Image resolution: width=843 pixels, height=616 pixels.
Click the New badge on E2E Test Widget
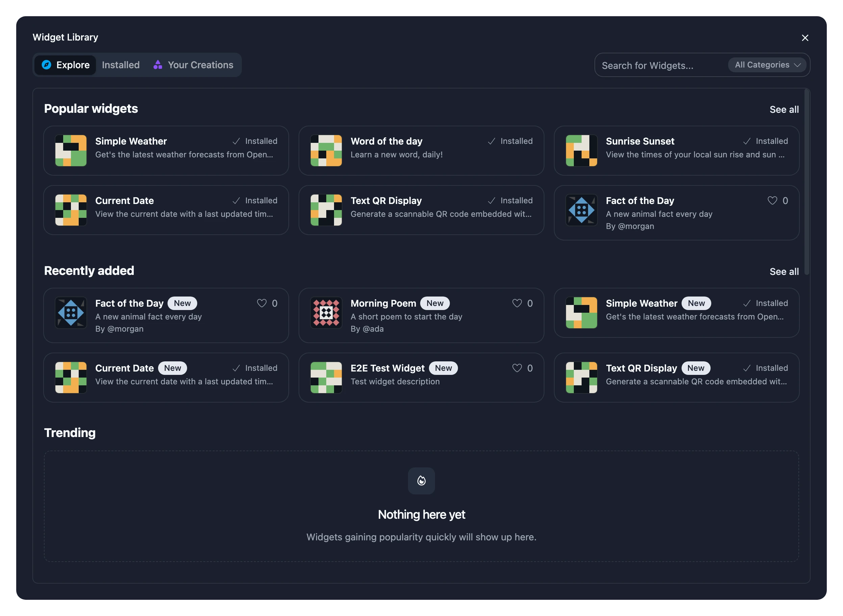(x=443, y=368)
